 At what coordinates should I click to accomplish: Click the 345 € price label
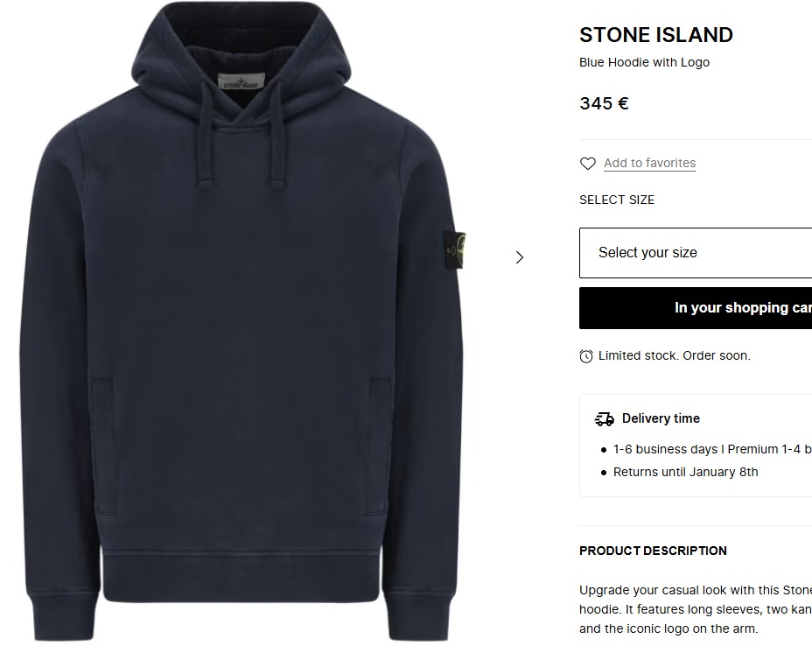tap(604, 102)
